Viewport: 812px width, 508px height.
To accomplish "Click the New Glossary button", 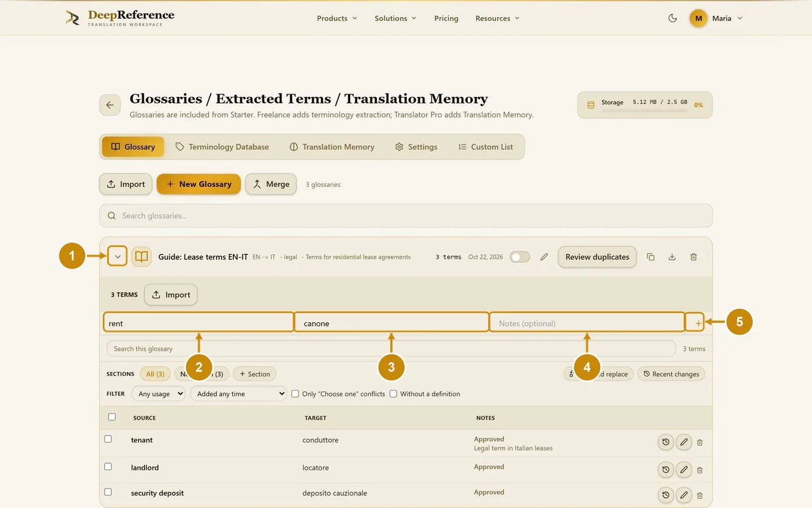I will 198,184.
